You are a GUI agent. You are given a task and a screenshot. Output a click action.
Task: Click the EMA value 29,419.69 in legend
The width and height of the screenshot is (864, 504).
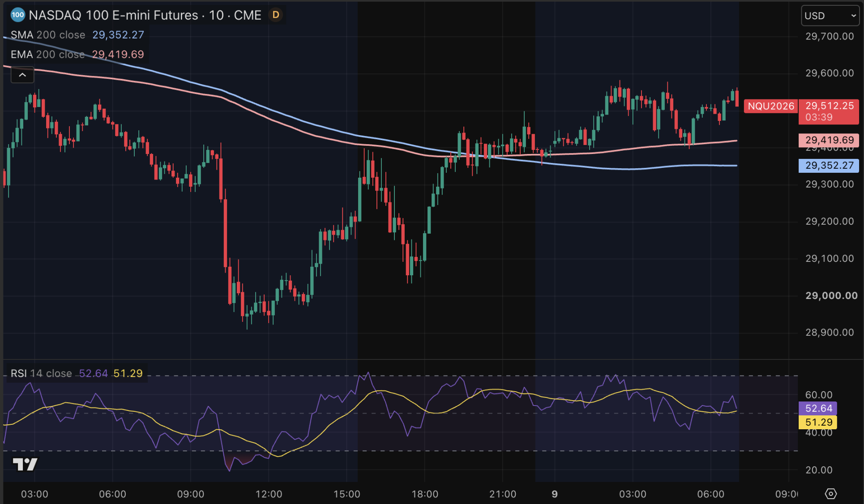(118, 55)
